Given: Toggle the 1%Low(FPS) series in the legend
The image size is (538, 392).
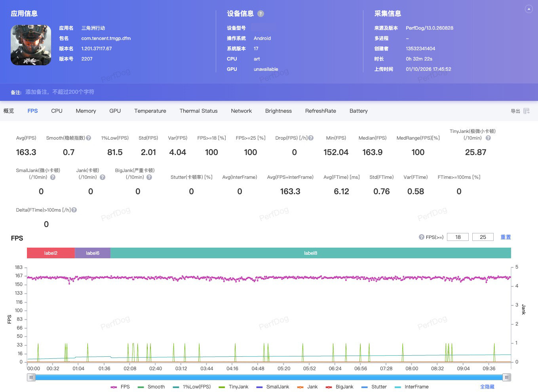Looking at the screenshot, I should [192, 387].
